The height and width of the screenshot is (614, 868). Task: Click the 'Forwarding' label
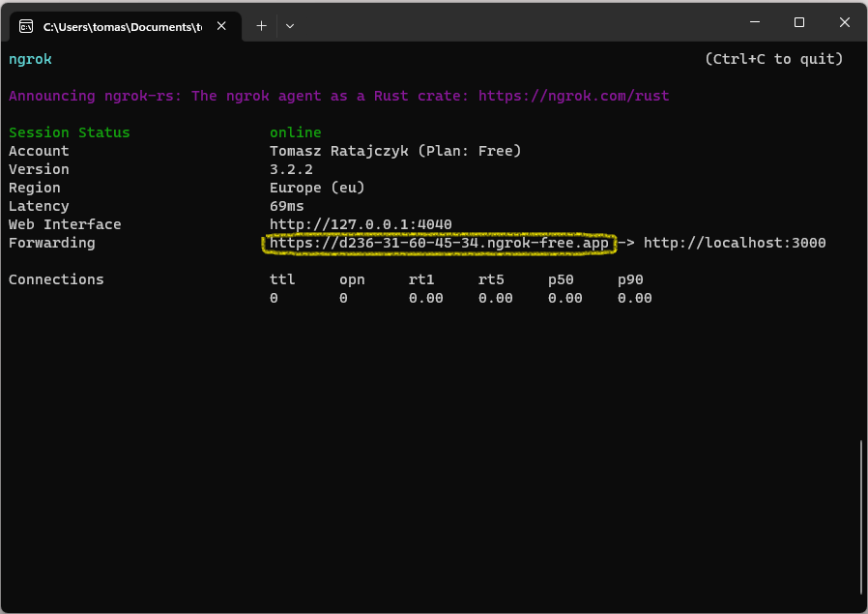52,243
